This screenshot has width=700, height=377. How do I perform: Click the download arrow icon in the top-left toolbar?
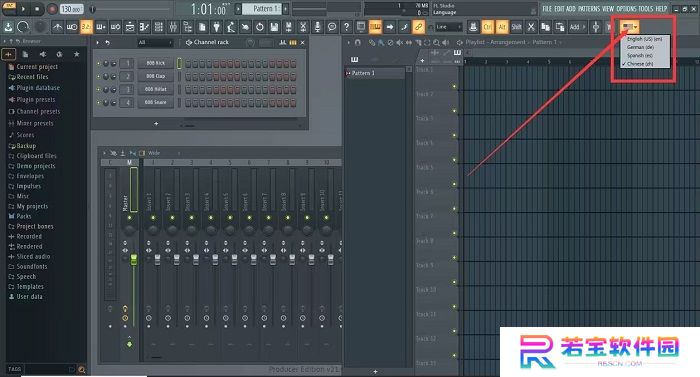point(8,27)
